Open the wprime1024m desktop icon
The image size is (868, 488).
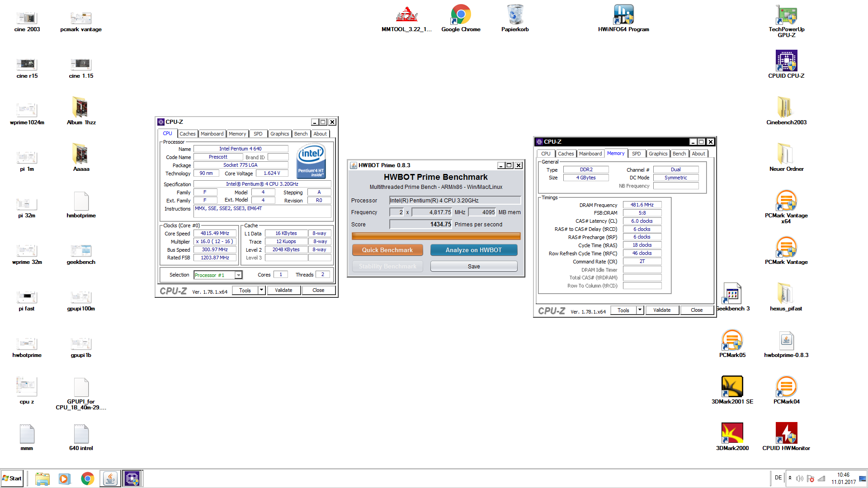27,113
